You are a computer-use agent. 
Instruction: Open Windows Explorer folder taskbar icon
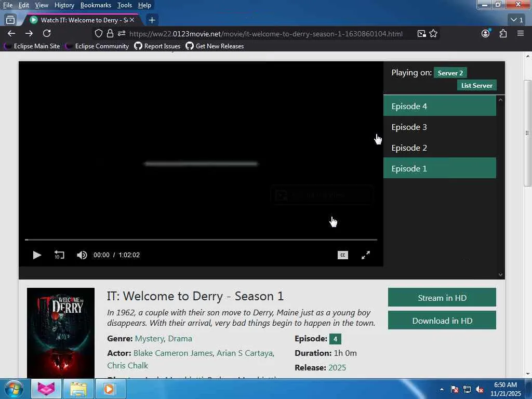coord(78,389)
